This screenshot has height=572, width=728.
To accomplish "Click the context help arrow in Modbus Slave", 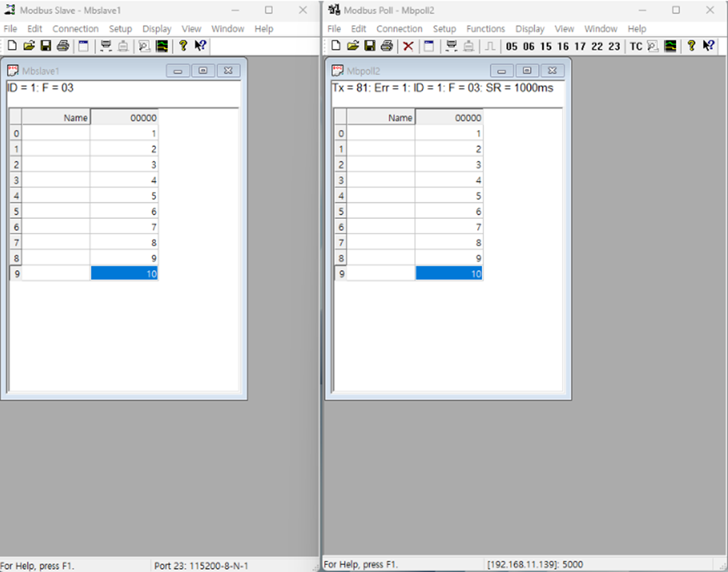I will (x=200, y=46).
